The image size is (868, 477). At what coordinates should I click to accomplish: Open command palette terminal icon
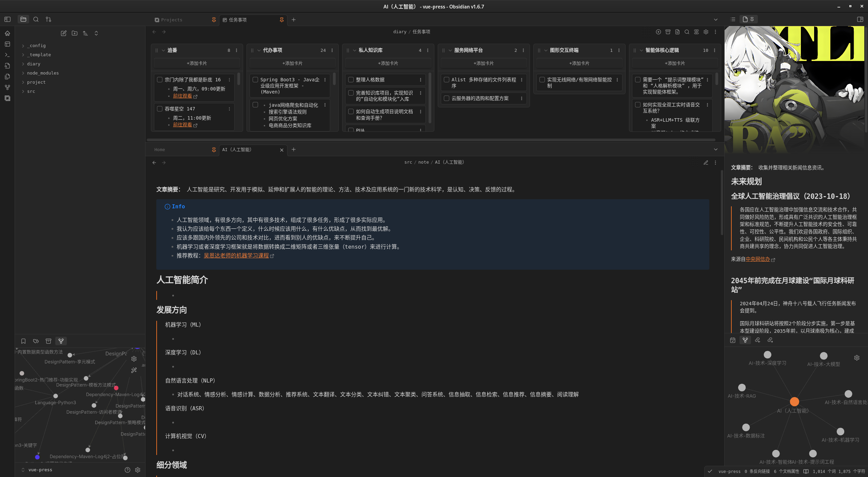click(x=7, y=55)
